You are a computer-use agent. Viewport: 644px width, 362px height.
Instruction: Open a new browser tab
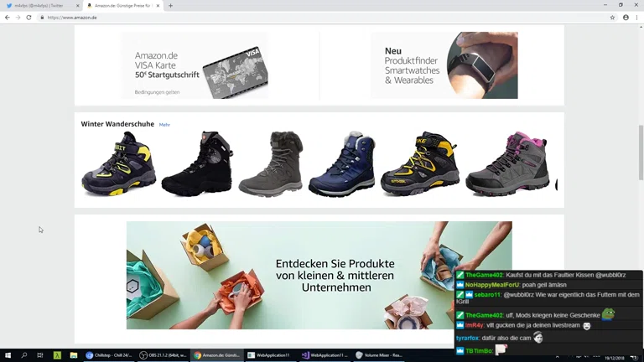[x=170, y=6]
